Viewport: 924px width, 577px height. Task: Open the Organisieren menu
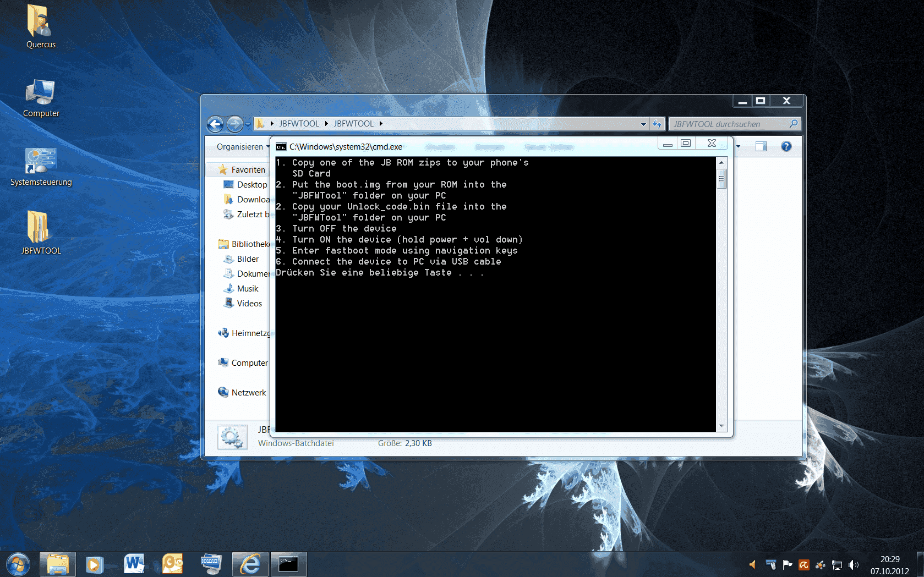(x=243, y=147)
